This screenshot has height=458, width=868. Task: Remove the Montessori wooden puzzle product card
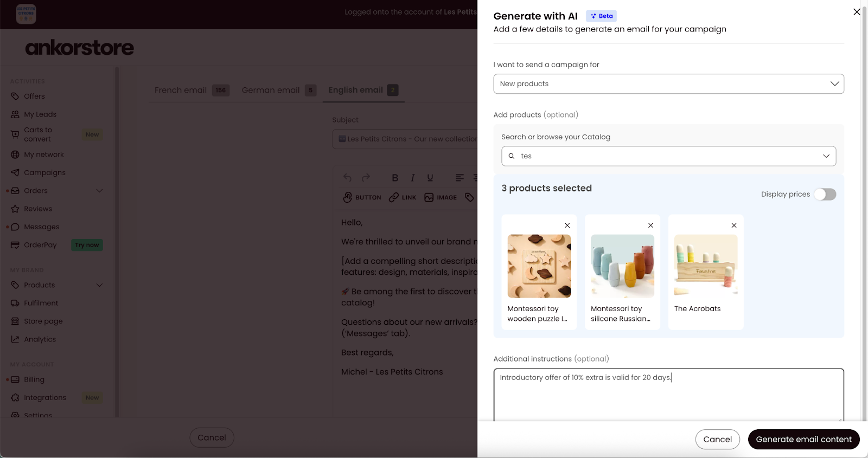pyautogui.click(x=567, y=225)
